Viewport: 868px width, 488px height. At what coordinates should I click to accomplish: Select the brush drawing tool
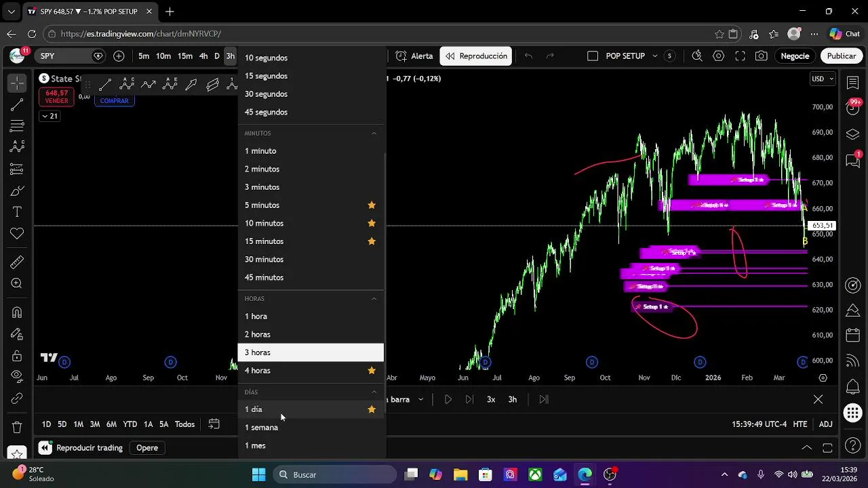coord(17,190)
